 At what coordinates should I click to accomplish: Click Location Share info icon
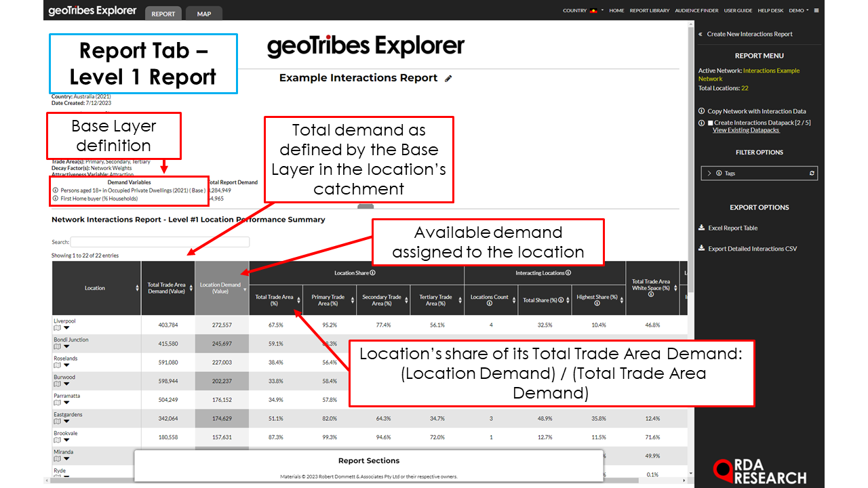(x=373, y=273)
